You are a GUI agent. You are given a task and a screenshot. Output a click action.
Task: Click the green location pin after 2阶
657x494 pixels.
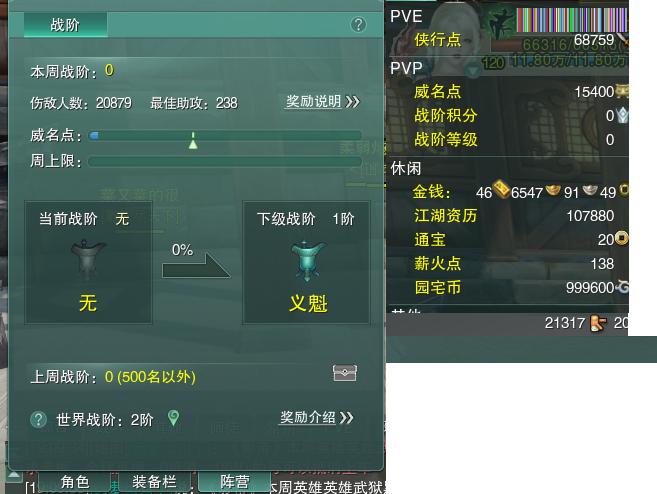173,417
